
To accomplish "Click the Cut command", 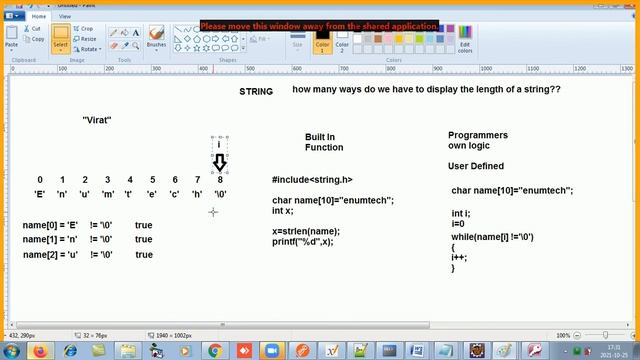I will (32, 29).
